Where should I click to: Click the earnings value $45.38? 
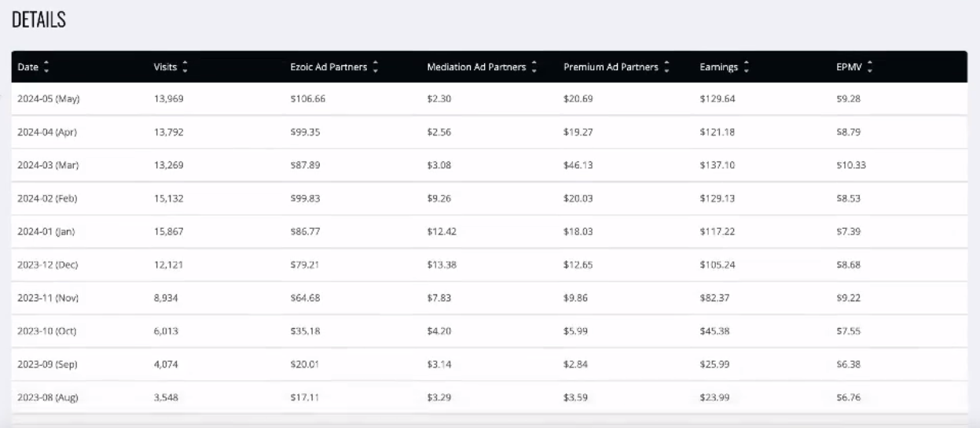click(x=715, y=331)
